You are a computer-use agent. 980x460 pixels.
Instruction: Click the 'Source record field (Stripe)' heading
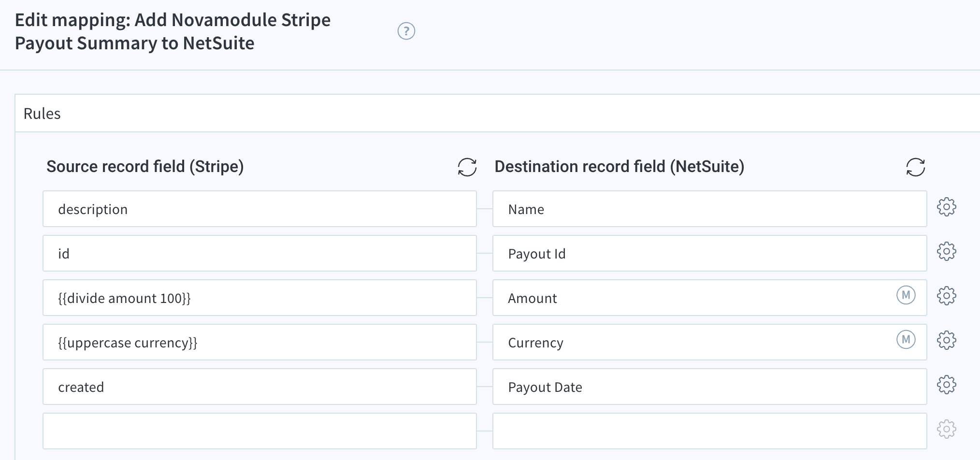[x=145, y=167]
